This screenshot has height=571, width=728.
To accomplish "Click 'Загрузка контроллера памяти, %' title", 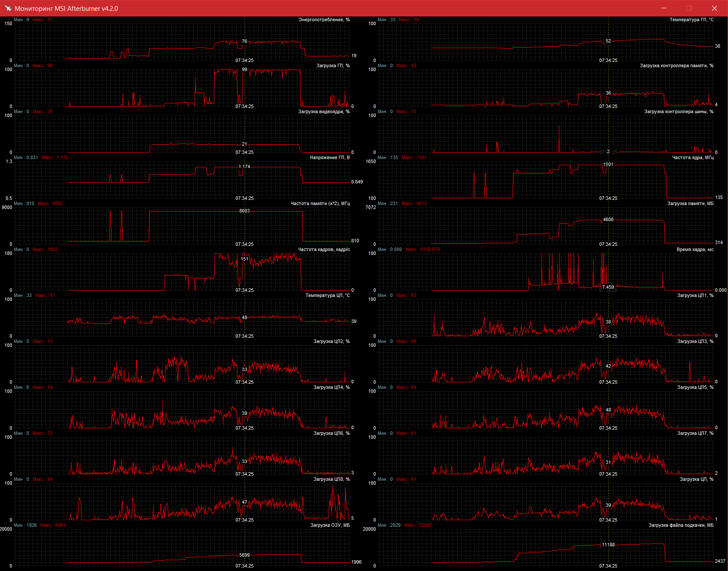I will coord(677,66).
